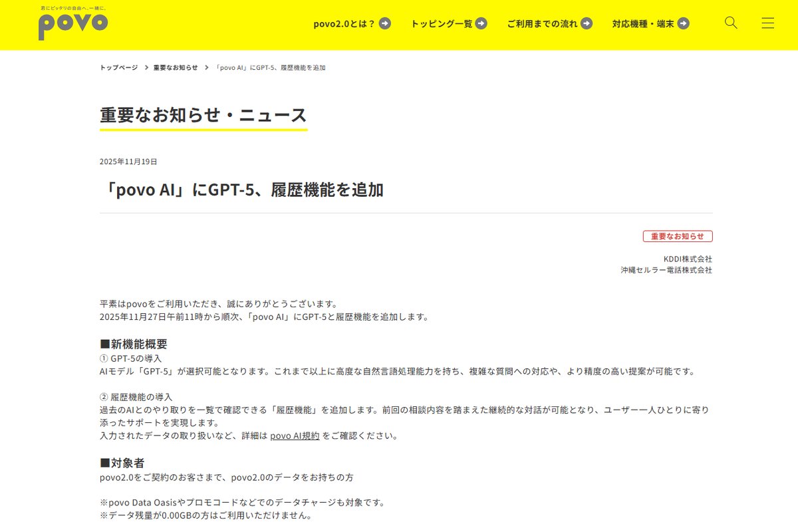Viewport: 798px width, 532px height.
Task: Open the site search magnifier
Action: [730, 23]
